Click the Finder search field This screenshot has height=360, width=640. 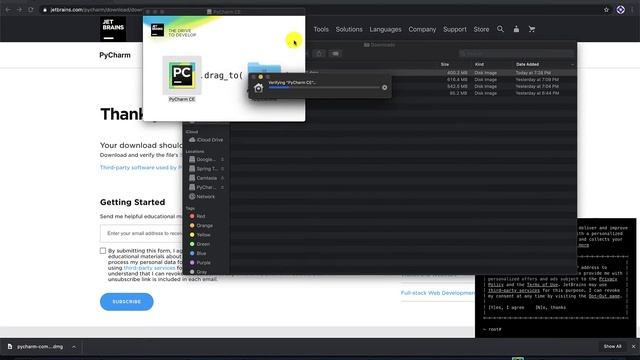coord(516,53)
